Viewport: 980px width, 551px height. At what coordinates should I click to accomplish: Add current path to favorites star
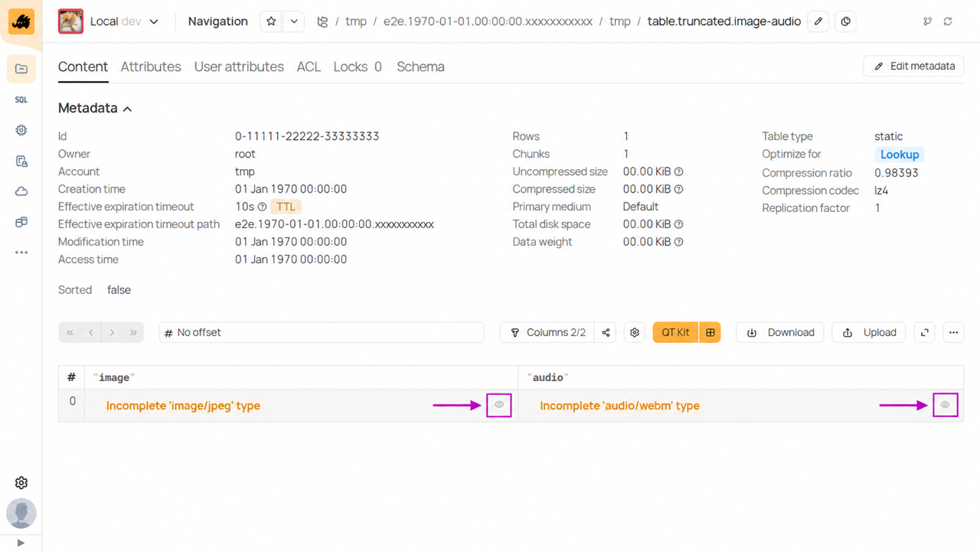coord(271,21)
